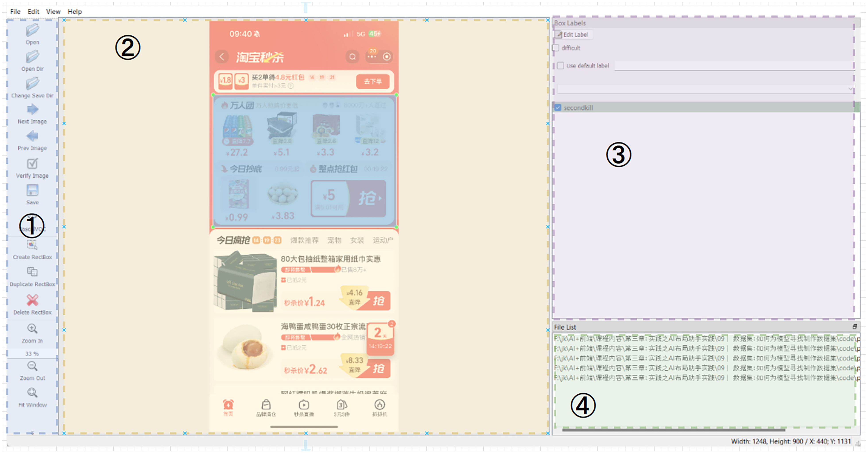Click the Duplicate RectBox icon
The width and height of the screenshot is (868, 453).
[x=32, y=272]
